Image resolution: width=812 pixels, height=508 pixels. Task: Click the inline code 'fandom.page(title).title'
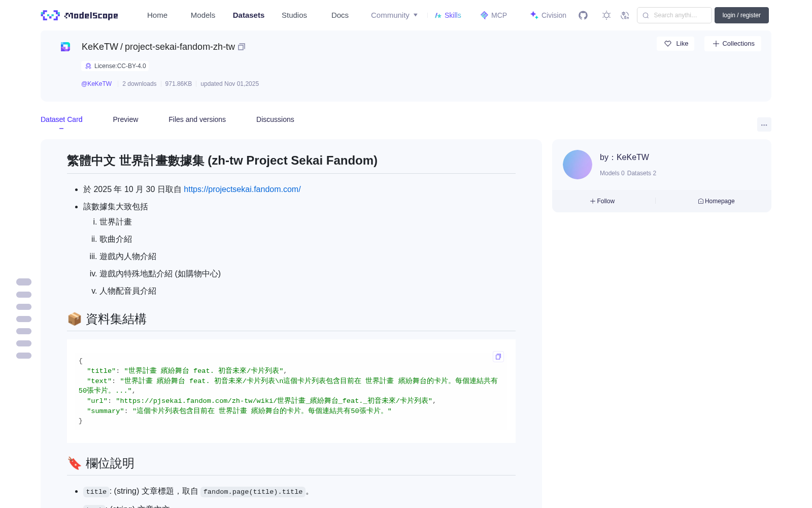point(253,492)
